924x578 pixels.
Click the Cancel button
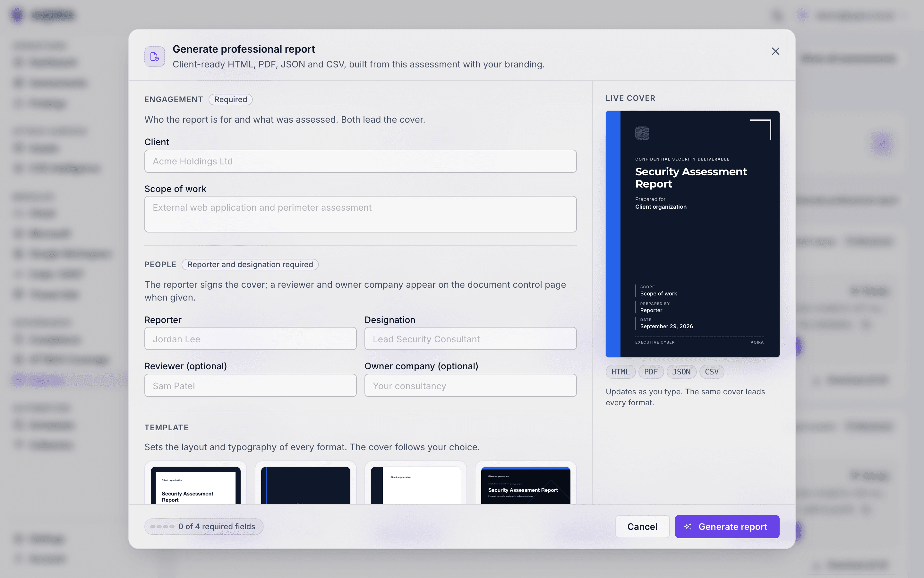[642, 526]
